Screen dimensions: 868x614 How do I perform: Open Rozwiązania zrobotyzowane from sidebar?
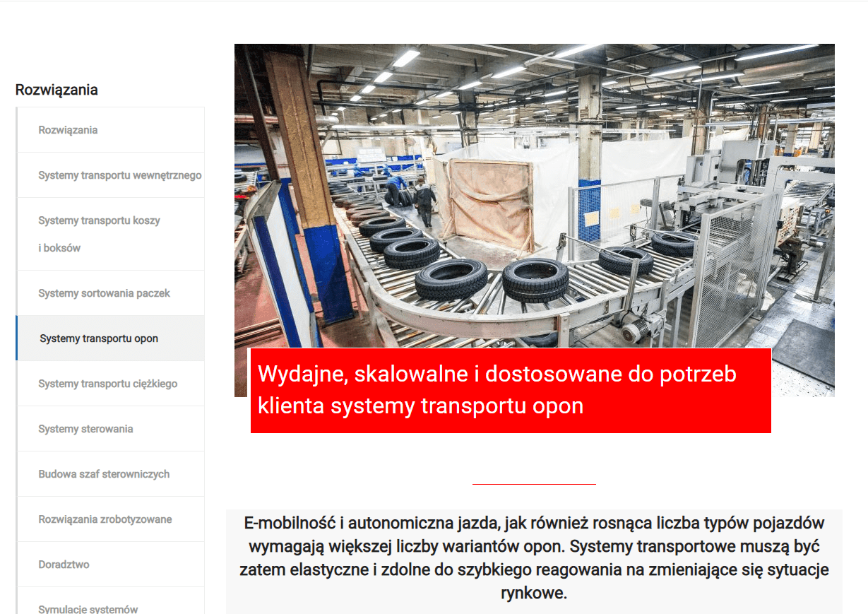coord(105,519)
